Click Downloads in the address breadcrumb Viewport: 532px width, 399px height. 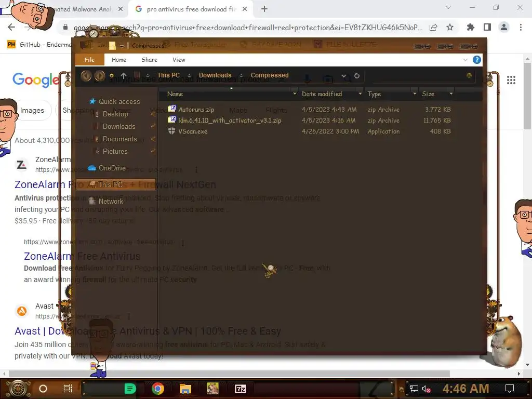tap(215, 75)
